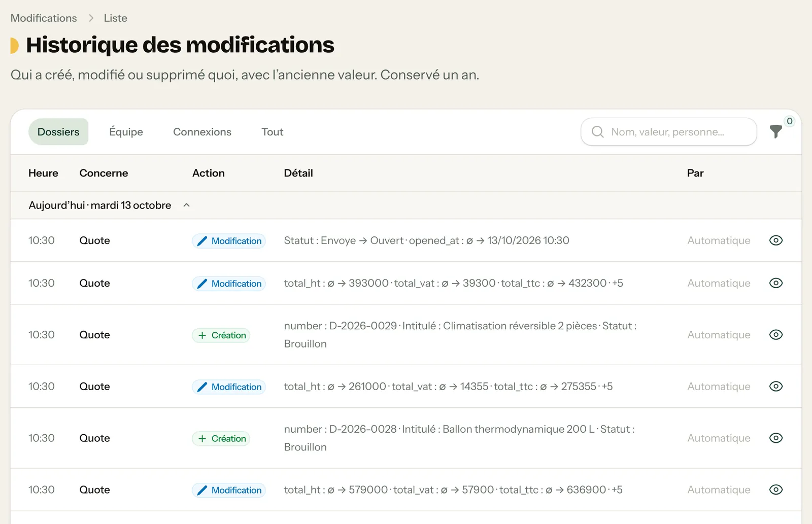
Task: Click the Détail column header
Action: 298,173
